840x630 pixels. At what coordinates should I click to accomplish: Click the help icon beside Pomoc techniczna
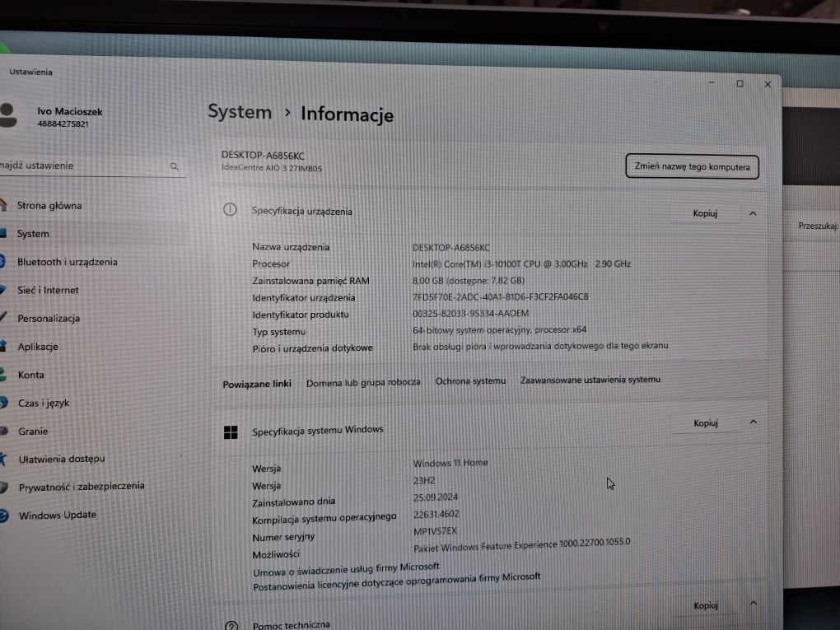click(x=231, y=626)
